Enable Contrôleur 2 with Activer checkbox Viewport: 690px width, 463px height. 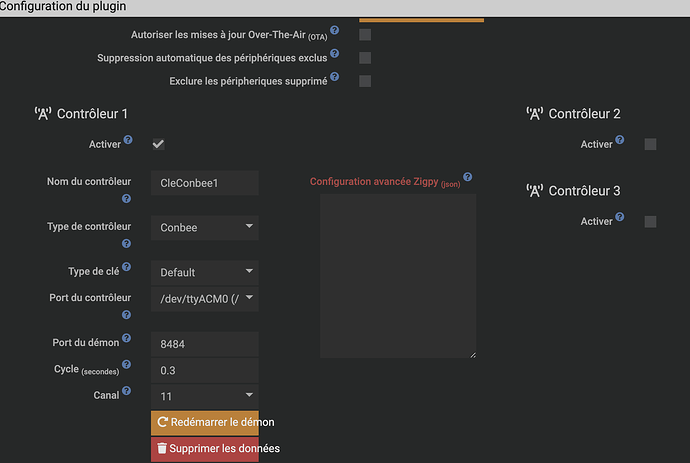(x=650, y=144)
